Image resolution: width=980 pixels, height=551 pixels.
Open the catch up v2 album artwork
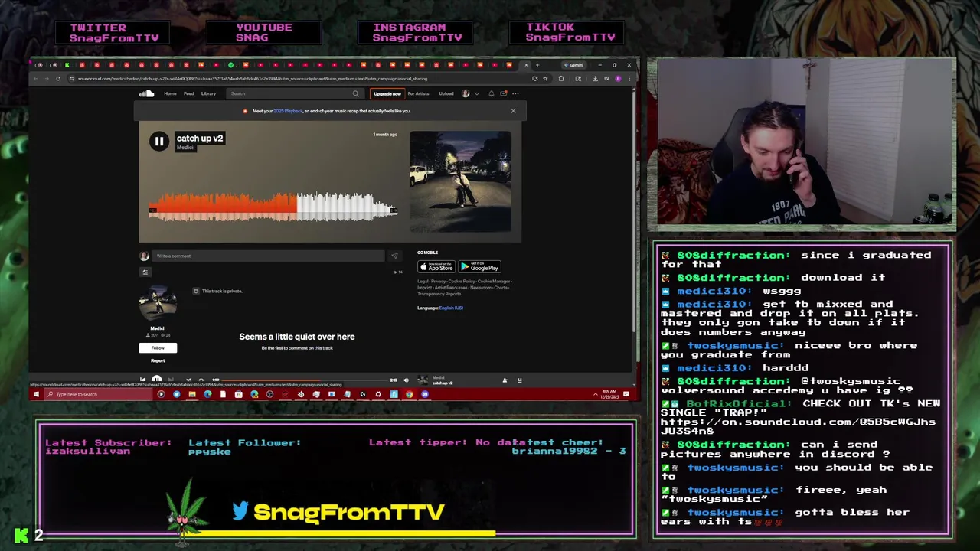pyautogui.click(x=461, y=181)
